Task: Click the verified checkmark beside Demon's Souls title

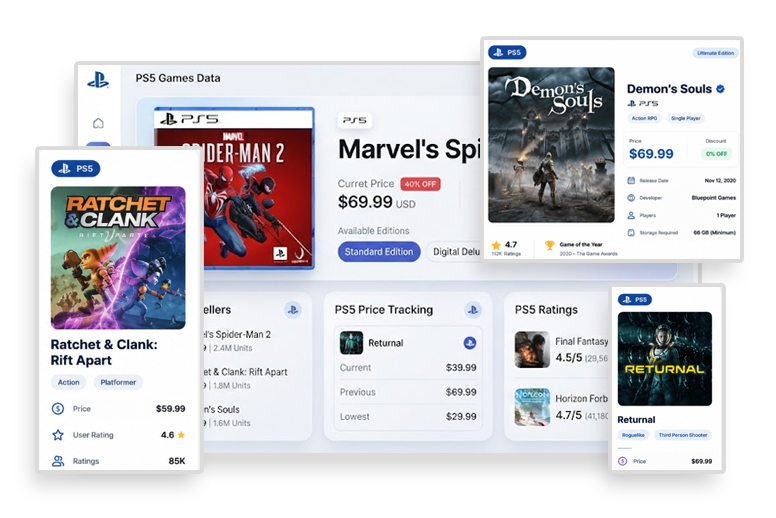Action: coord(721,89)
